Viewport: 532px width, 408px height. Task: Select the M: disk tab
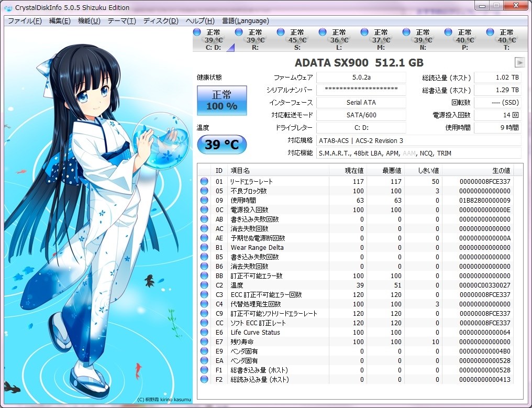381,40
